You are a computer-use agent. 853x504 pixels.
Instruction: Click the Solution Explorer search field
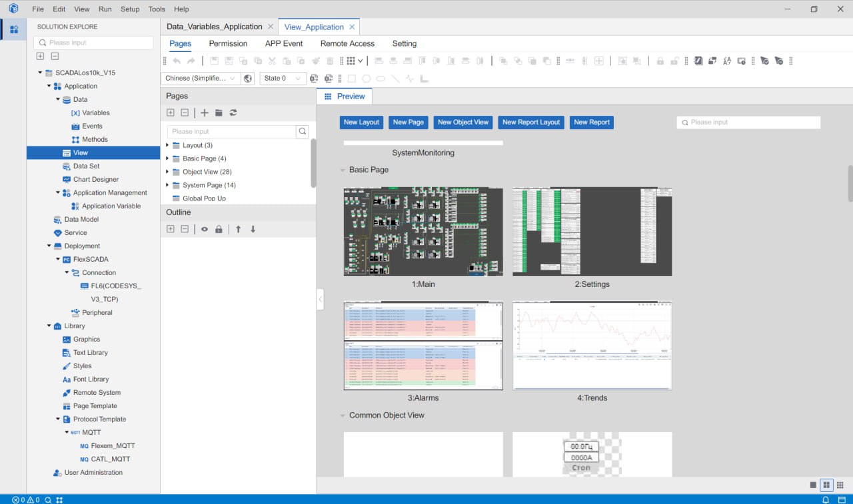click(93, 43)
